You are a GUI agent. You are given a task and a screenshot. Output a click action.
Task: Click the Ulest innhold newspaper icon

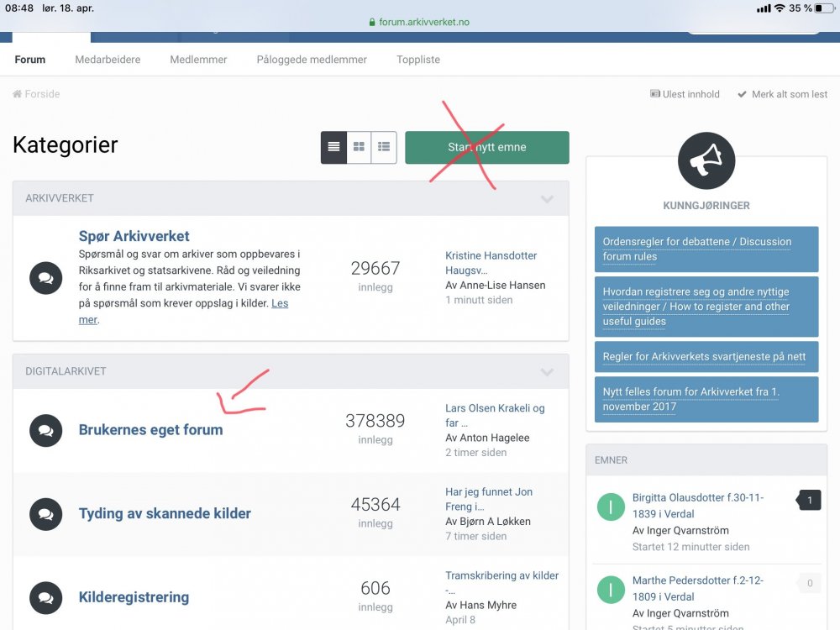(x=654, y=94)
